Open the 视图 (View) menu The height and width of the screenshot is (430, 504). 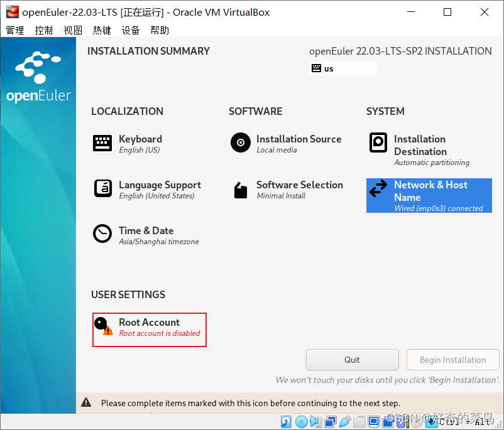72,30
